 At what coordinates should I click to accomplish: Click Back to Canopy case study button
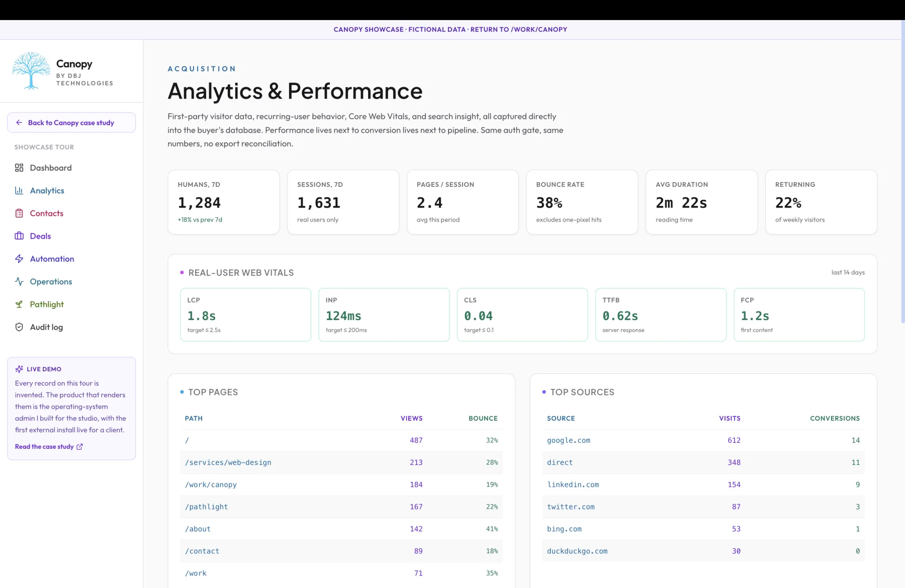tap(71, 123)
